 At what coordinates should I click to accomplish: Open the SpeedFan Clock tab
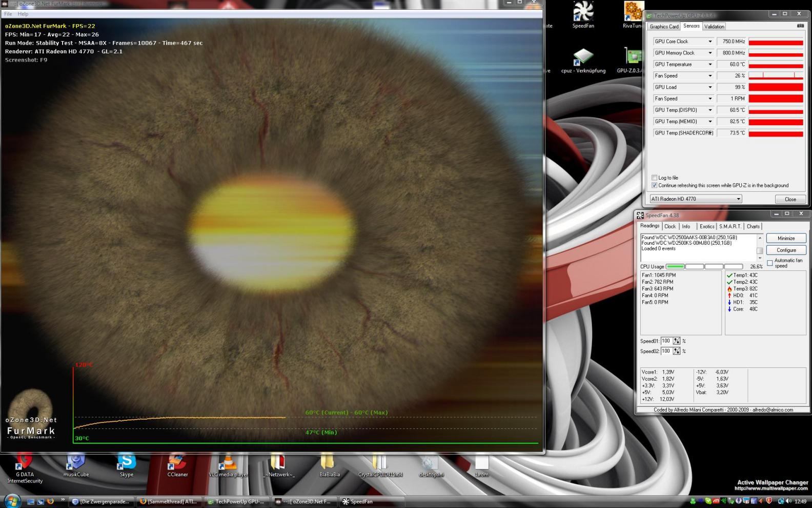(x=670, y=226)
